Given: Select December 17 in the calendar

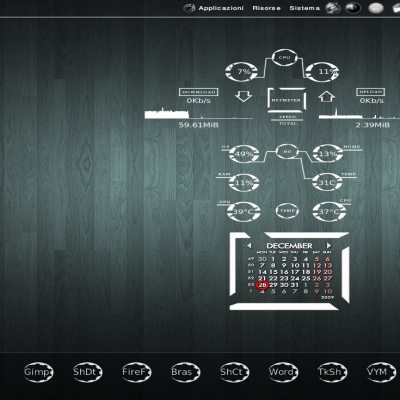Looking at the screenshot, I should click(295, 272).
